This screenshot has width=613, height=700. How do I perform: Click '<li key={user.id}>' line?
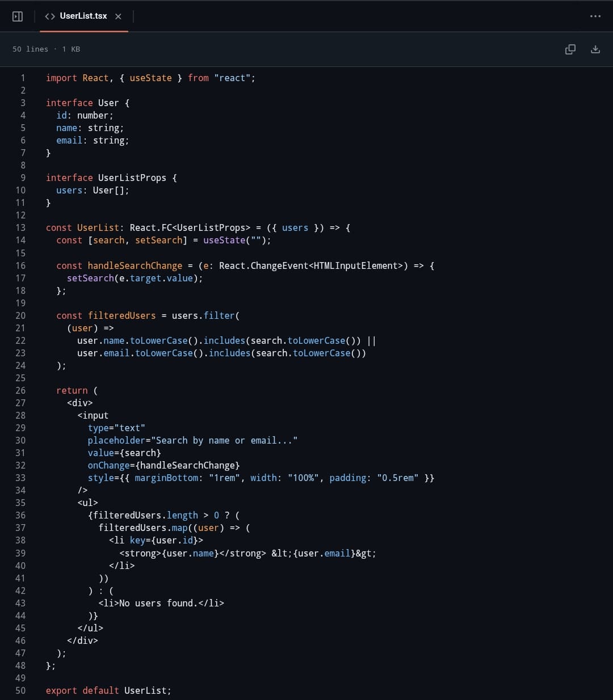156,540
